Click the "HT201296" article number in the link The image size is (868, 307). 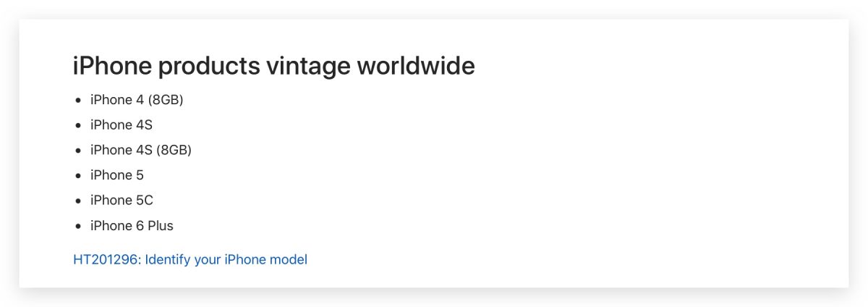click(x=105, y=259)
